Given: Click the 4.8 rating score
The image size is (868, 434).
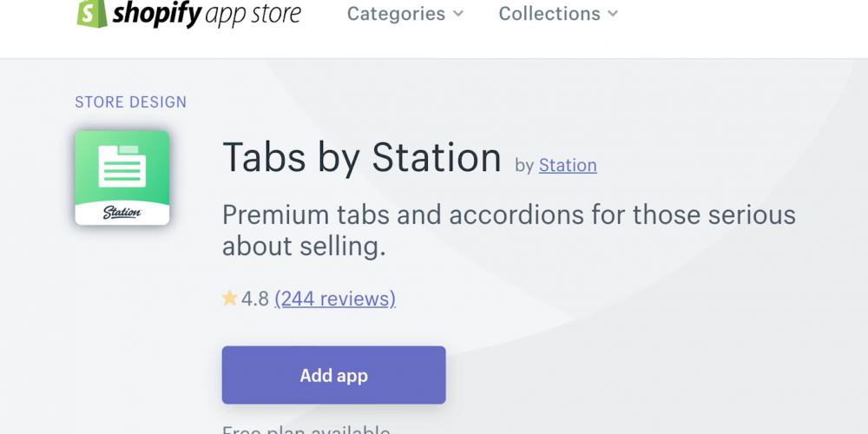Looking at the screenshot, I should pyautogui.click(x=254, y=299).
